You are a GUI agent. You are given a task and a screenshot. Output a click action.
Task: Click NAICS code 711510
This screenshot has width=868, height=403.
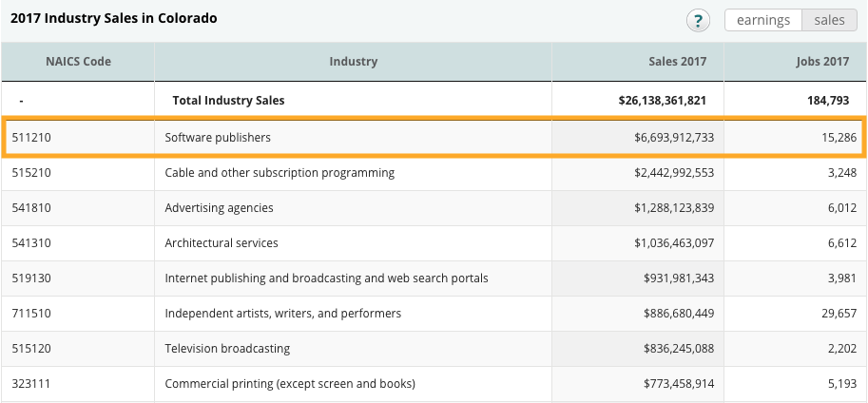pos(31,314)
